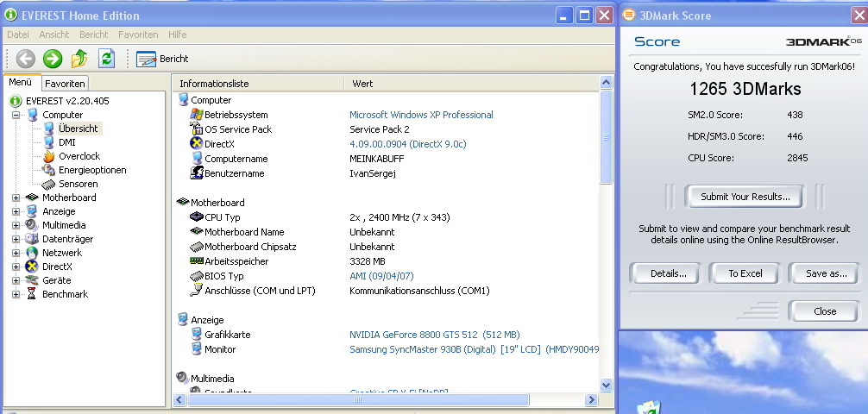Open the AMI (09/04/07) BIOS link

click(381, 276)
